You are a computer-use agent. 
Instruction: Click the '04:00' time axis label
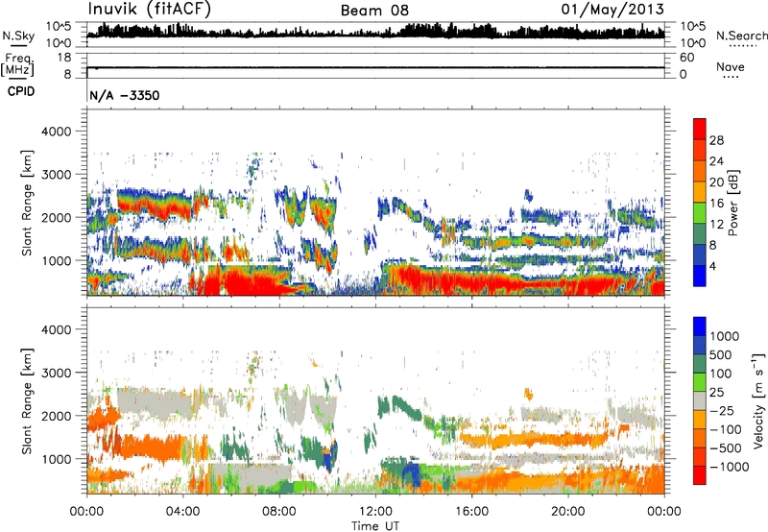click(182, 512)
